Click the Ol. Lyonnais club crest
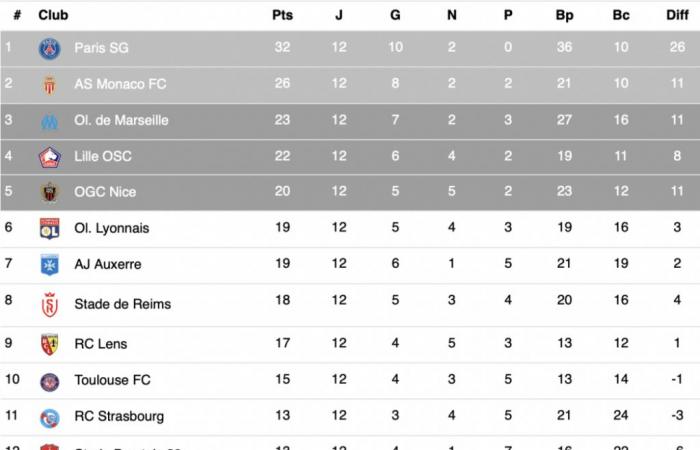 tap(49, 228)
